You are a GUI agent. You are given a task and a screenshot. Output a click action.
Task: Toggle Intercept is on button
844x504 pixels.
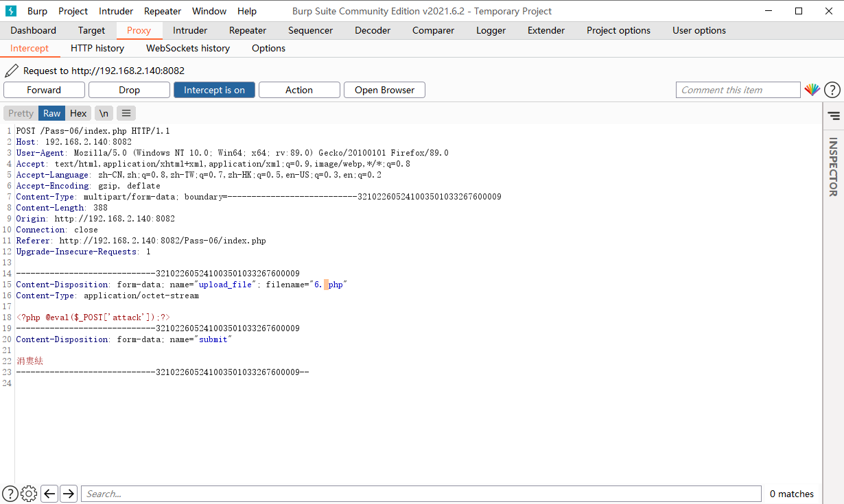click(214, 90)
